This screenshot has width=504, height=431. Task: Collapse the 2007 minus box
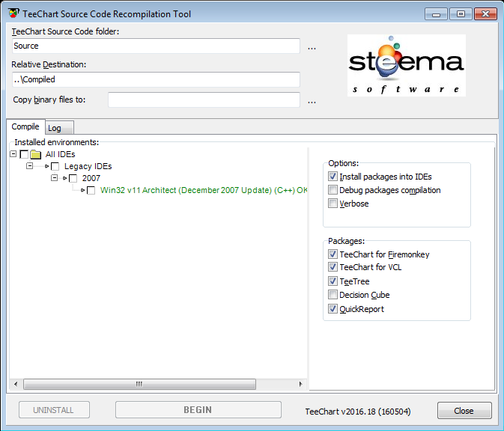pyautogui.click(x=55, y=178)
